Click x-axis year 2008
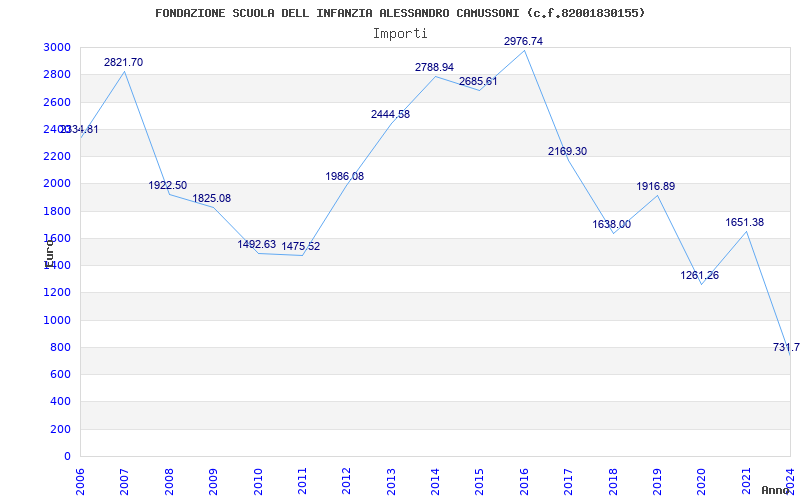This screenshot has height=500, width=800. 169,481
